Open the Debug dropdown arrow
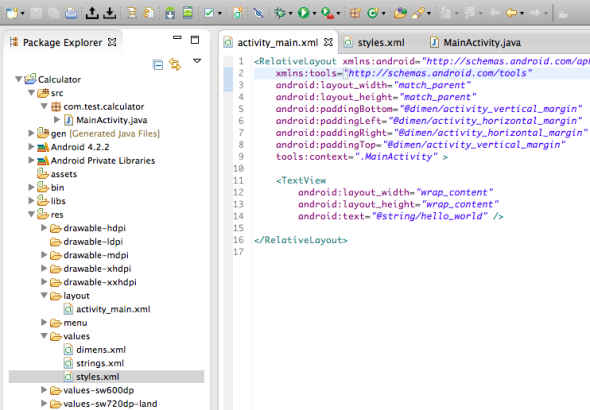The image size is (590, 410). [x=290, y=14]
